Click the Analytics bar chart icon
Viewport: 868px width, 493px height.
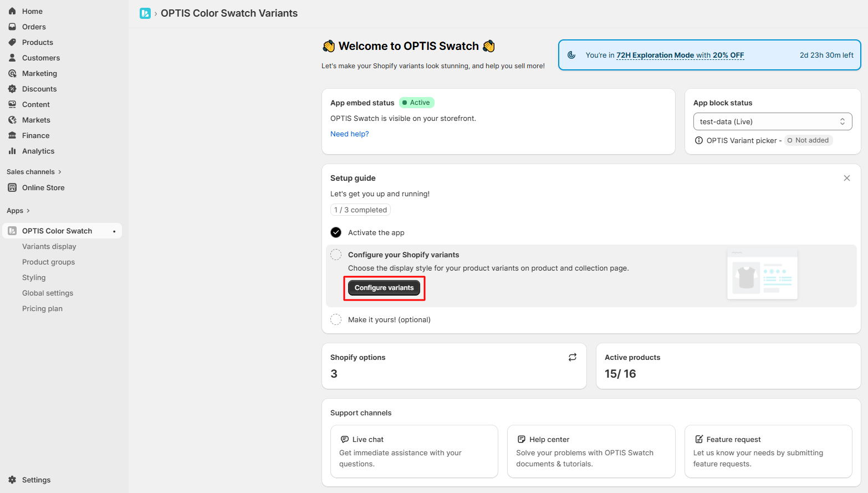[x=12, y=151]
